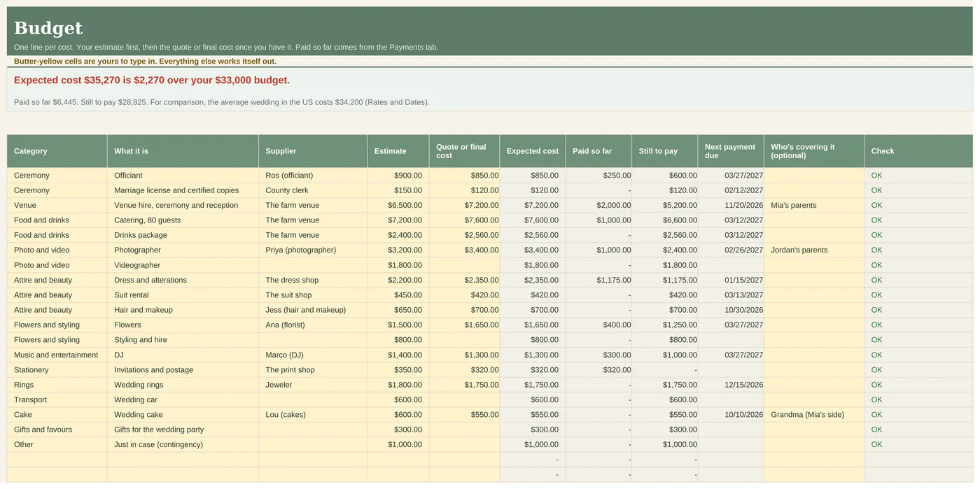980x489 pixels.
Task: Click the Suit rental cell
Action: (183, 295)
